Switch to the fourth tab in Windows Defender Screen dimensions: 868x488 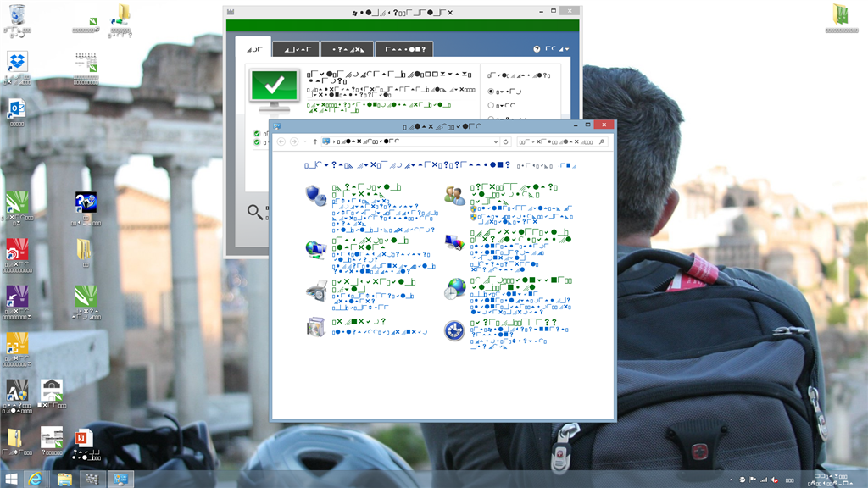click(404, 49)
